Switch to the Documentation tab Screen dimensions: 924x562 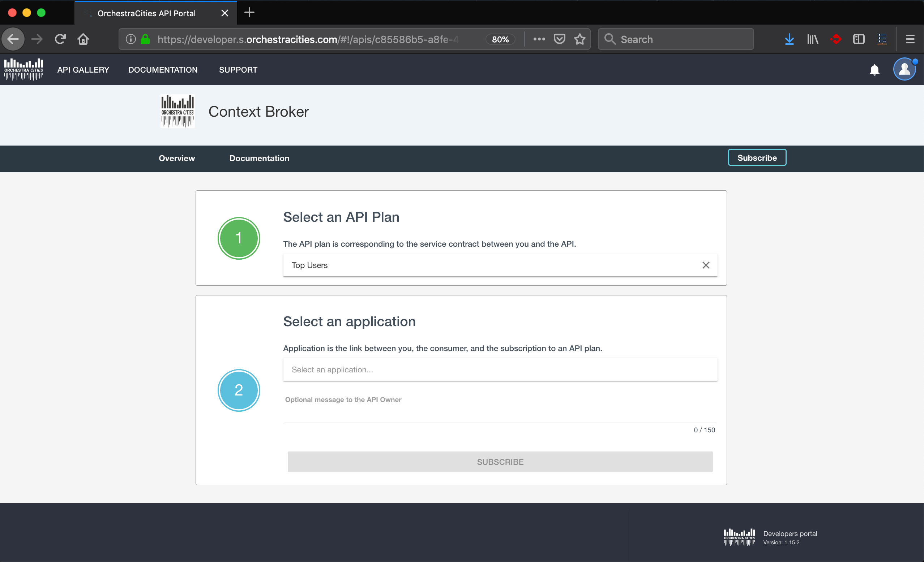click(x=259, y=158)
